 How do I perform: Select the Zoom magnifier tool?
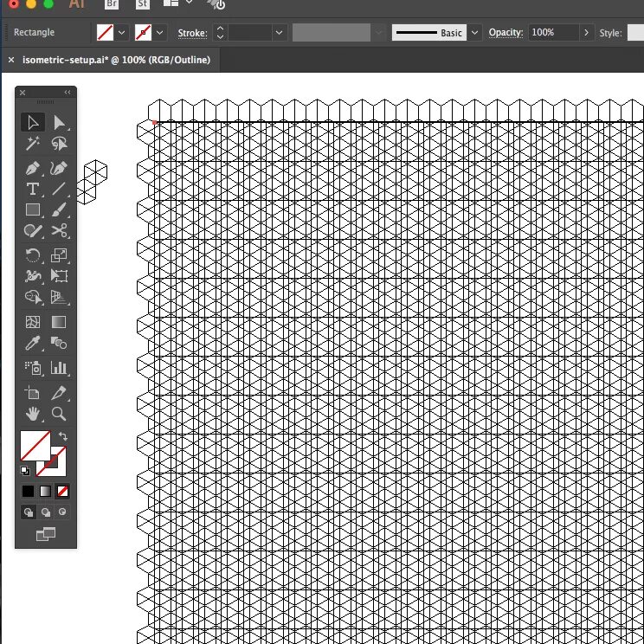59,414
